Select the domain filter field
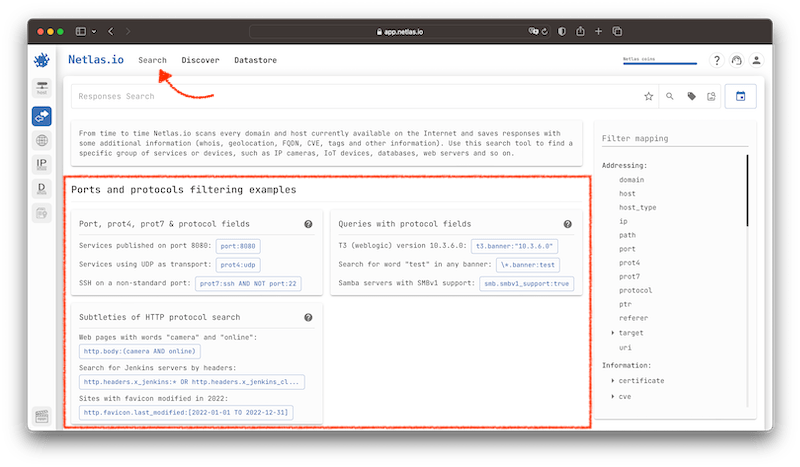This screenshot has width=800, height=467. [x=631, y=180]
